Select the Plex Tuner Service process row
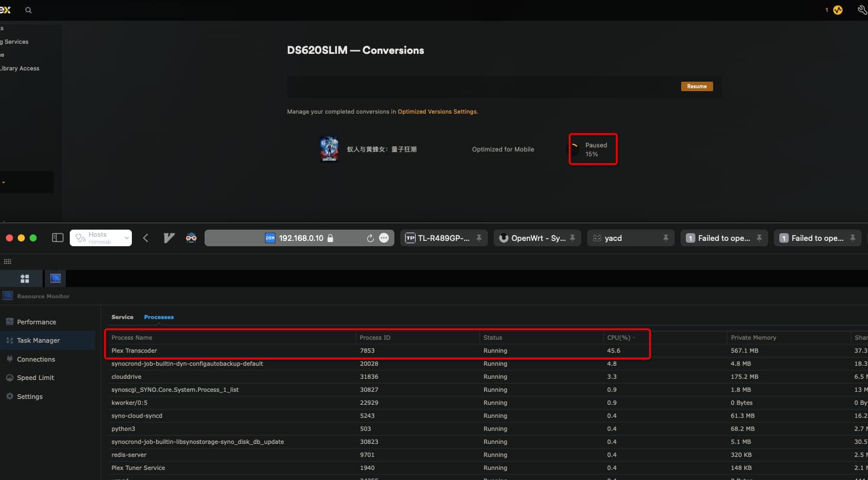Image resolution: width=868 pixels, height=480 pixels. tap(488, 468)
